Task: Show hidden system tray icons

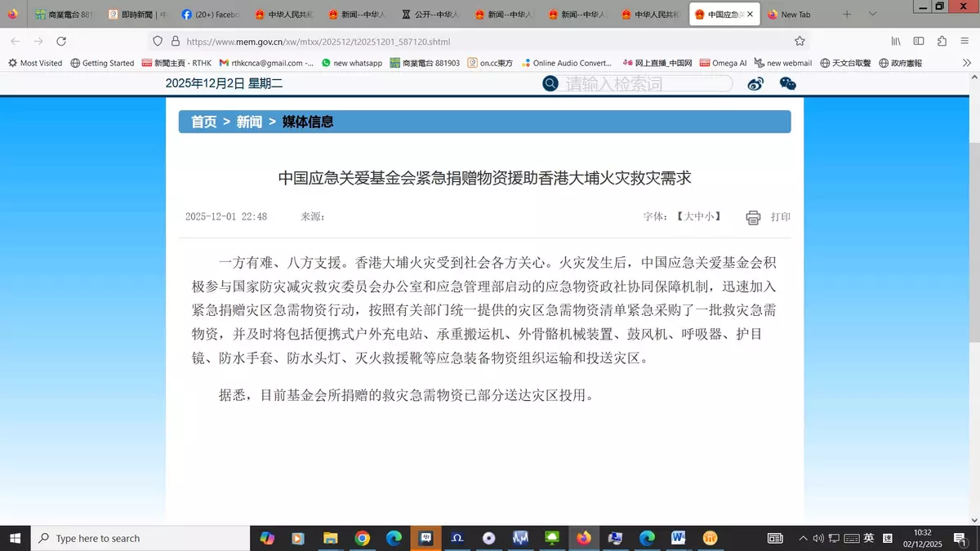Action: [x=803, y=538]
